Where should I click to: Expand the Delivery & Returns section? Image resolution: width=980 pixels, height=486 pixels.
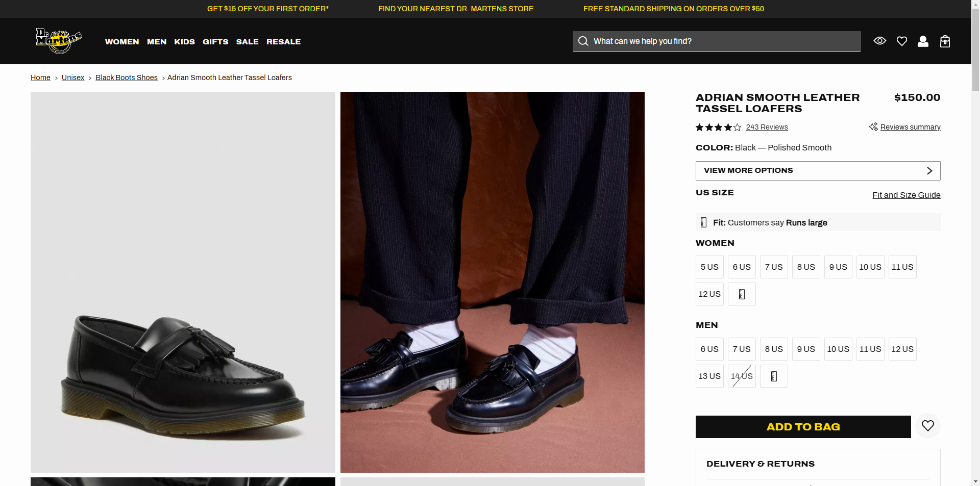pyautogui.click(x=818, y=464)
